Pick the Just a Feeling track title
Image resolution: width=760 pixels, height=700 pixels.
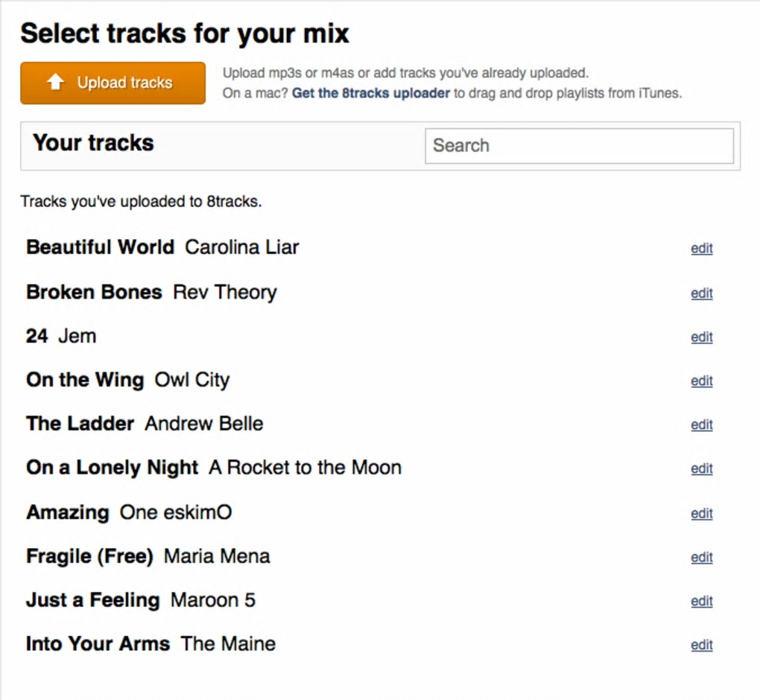pyautogui.click(x=93, y=600)
